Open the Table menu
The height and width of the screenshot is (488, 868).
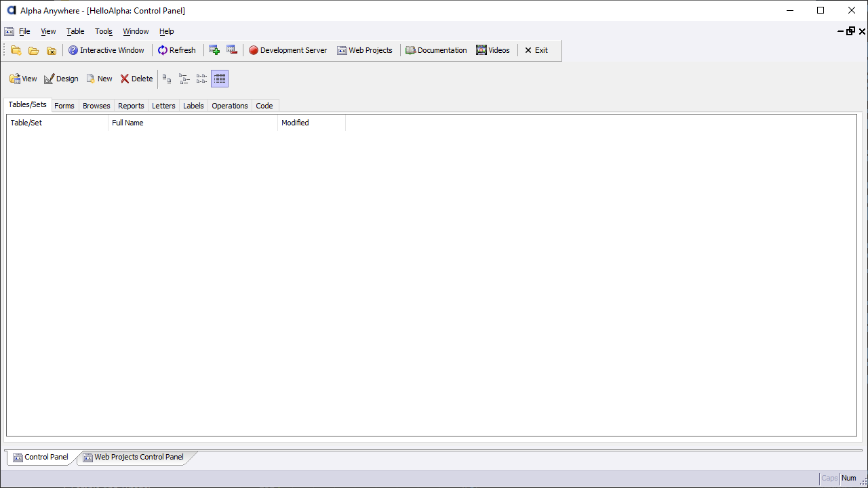75,31
